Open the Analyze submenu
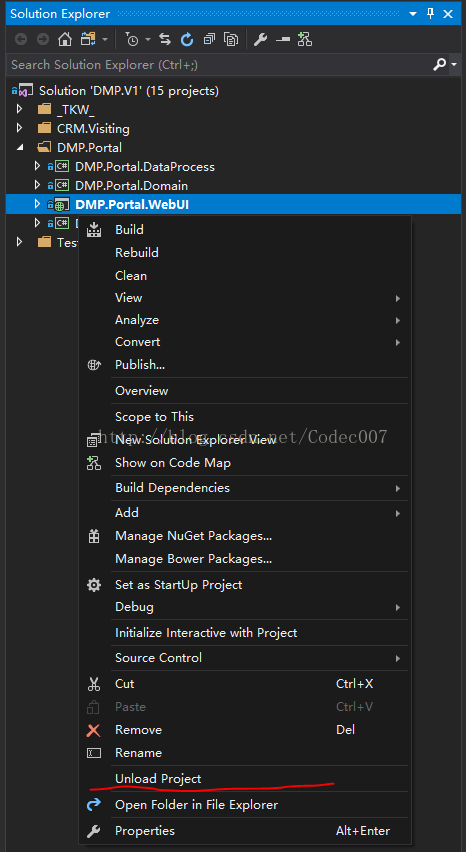Image resolution: width=466 pixels, height=852 pixels. point(244,320)
